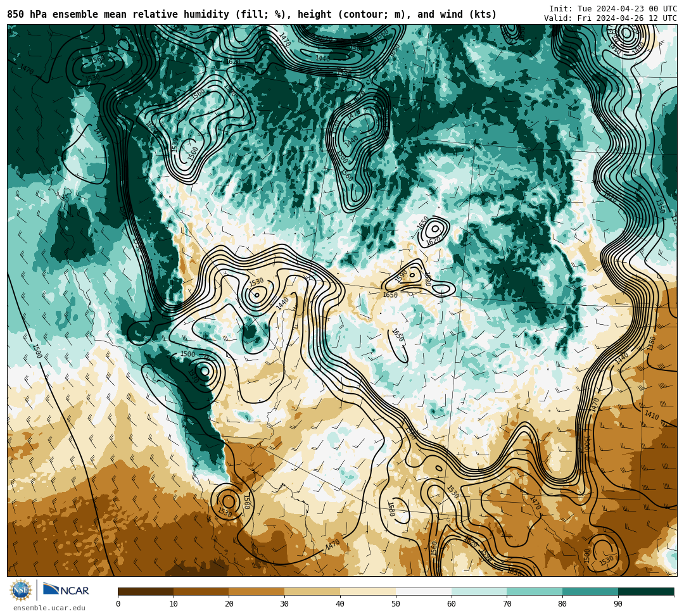684x616 pixels.
Task: Click the 40-50 cream colorbar segment
Action: pyautogui.click(x=368, y=591)
